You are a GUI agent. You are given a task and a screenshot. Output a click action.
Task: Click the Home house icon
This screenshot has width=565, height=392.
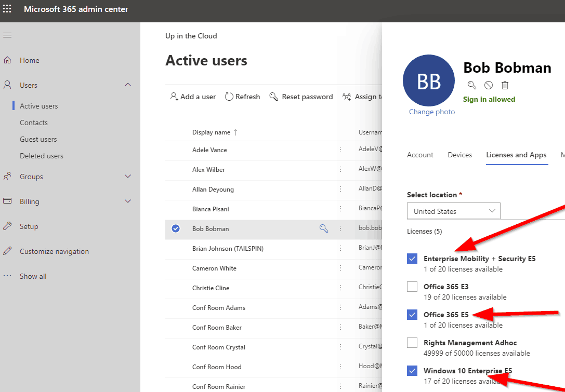point(7,60)
